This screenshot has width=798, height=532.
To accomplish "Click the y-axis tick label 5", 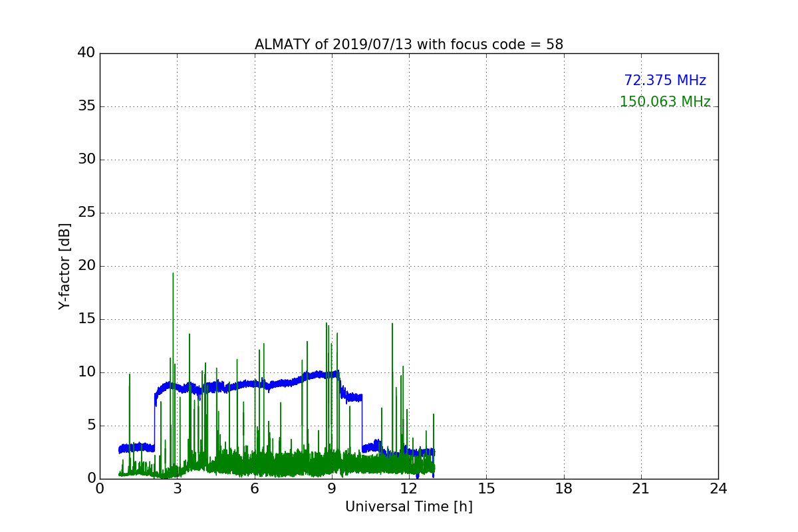I will tap(90, 426).
